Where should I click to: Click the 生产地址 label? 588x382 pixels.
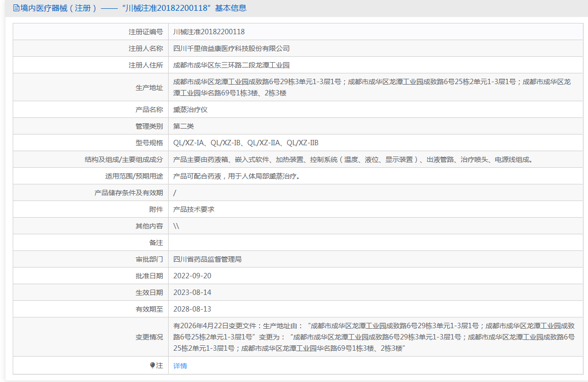click(149, 88)
